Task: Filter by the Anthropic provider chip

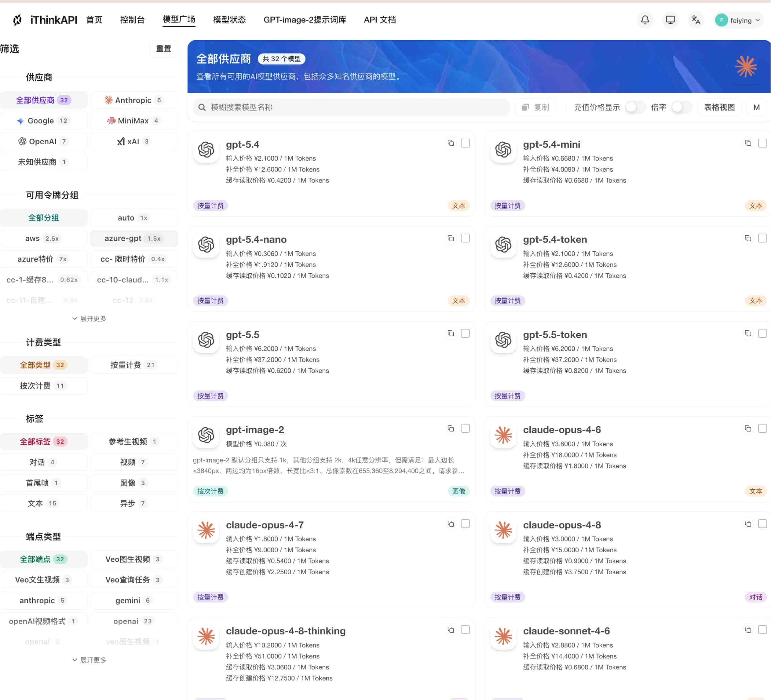Action: tap(134, 100)
